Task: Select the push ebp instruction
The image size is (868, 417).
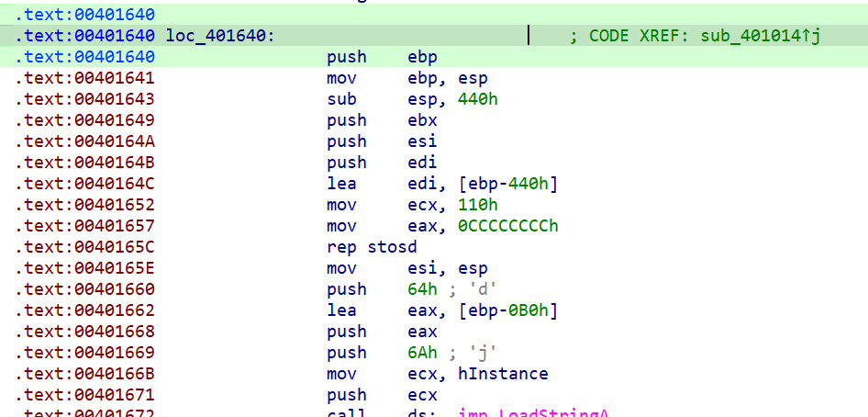Action: 382,57
